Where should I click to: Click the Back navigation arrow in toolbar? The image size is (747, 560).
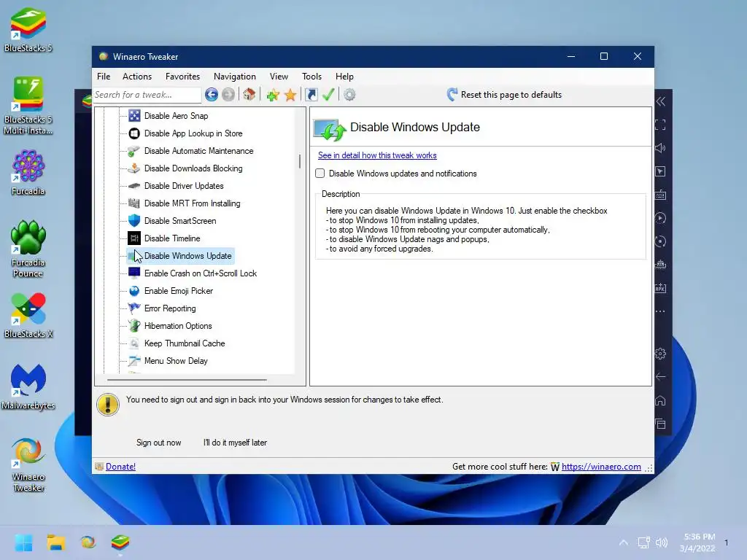(x=212, y=95)
